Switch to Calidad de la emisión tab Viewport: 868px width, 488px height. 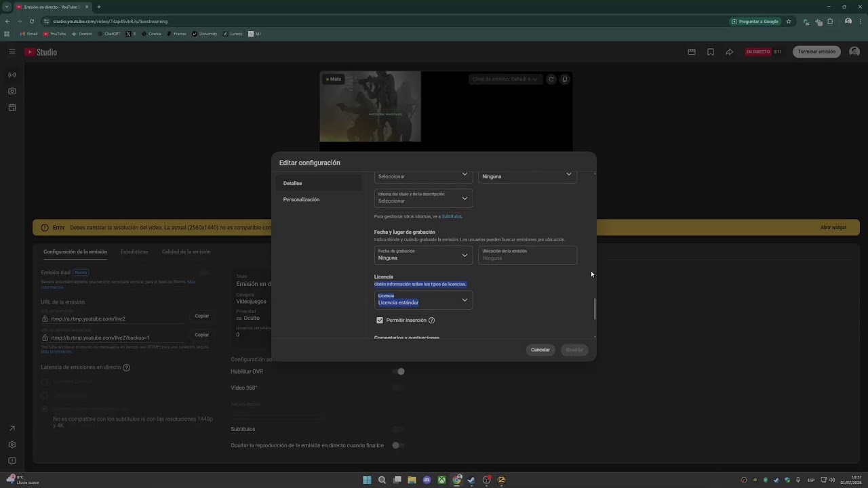pos(186,251)
